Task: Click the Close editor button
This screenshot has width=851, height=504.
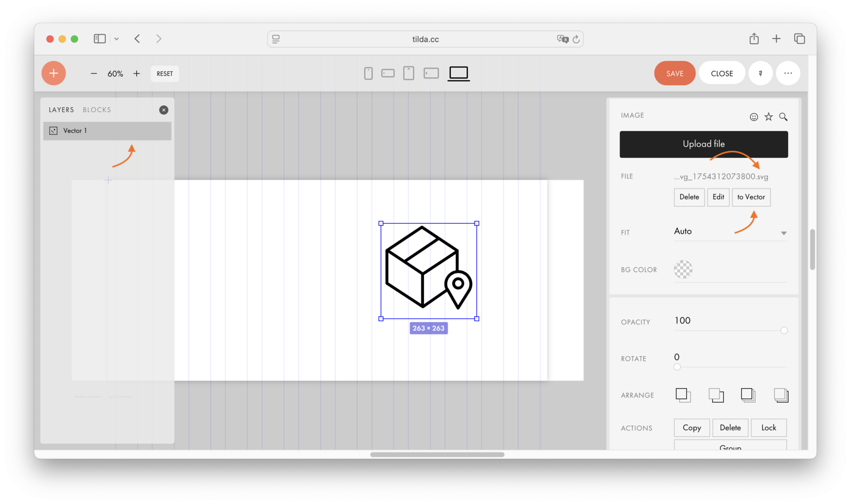Action: point(722,73)
